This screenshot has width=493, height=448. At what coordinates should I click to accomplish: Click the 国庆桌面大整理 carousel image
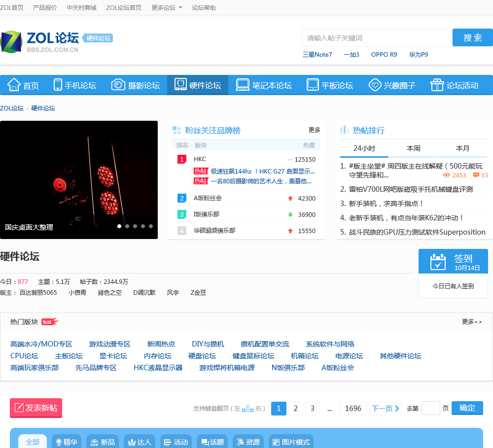[79, 180]
